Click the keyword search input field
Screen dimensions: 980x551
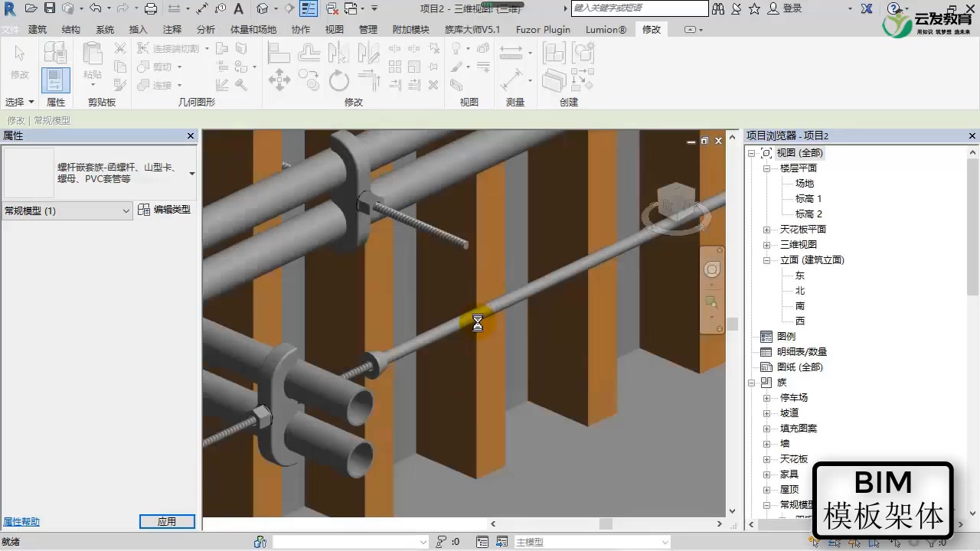[x=640, y=8]
